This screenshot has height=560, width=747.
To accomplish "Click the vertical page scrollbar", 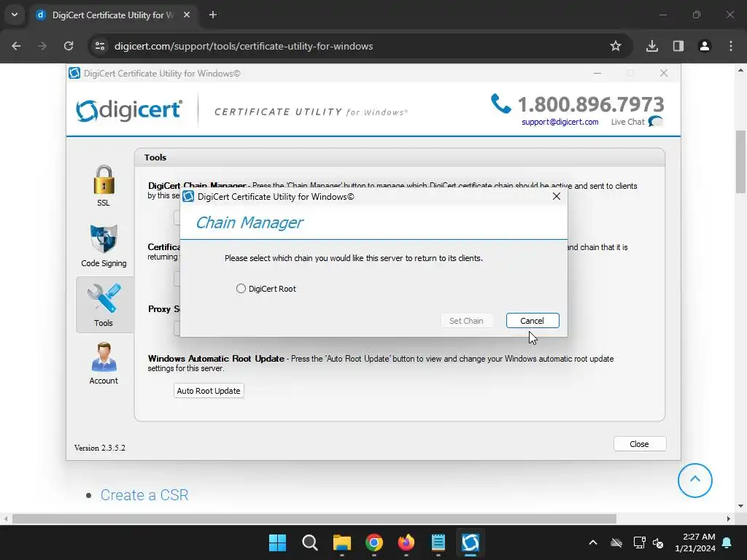I will pos(741,162).
